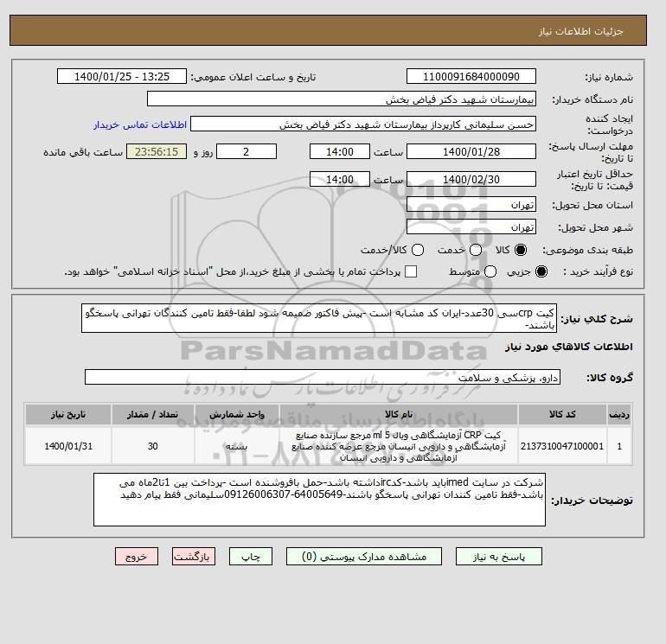The width and height of the screenshot is (666, 644).
Task: Click the buyer organization name field
Action: [342, 99]
